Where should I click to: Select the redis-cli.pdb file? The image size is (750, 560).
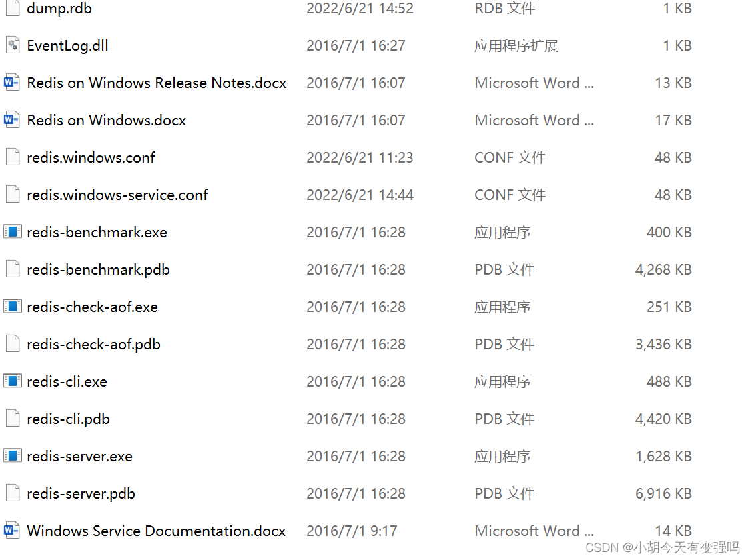[68, 419]
